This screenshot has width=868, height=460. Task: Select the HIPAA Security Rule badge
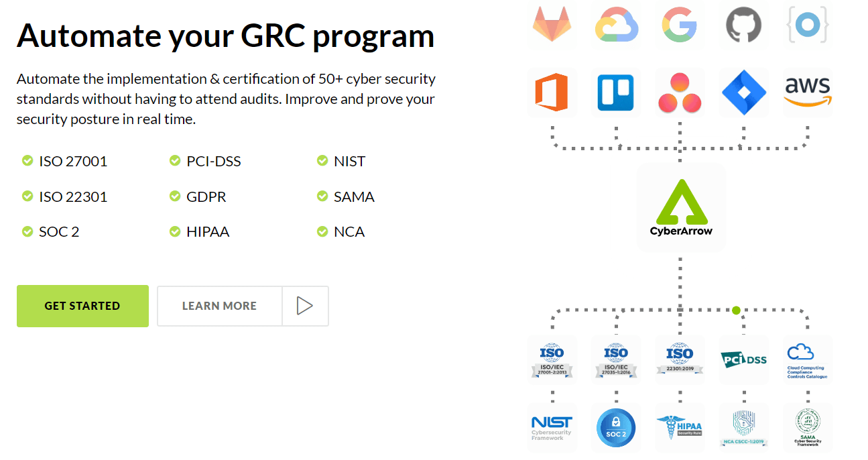(x=680, y=427)
